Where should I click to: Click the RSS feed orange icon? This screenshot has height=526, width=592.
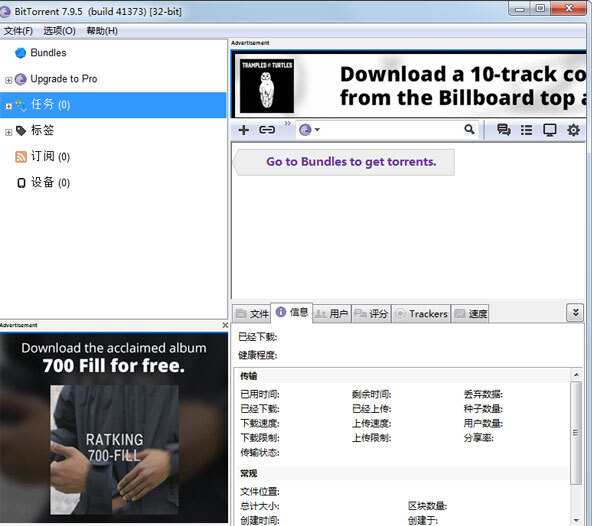pyautogui.click(x=21, y=157)
